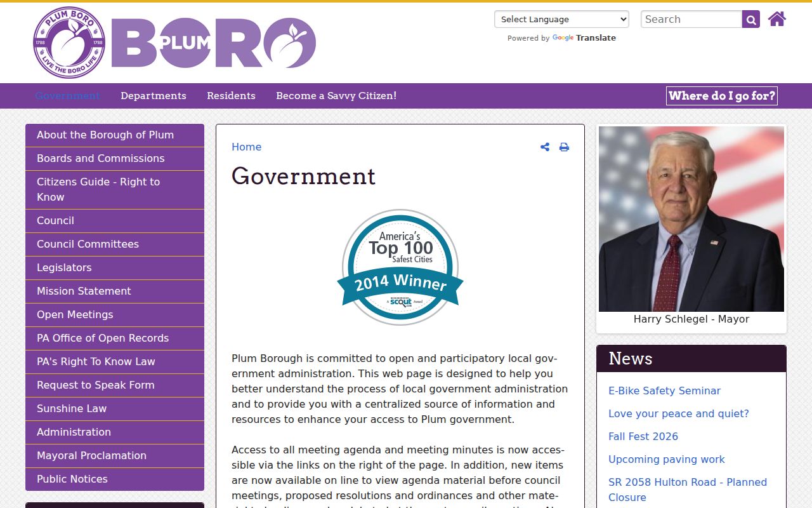Click the Government page heading
The image size is (812, 508).
click(304, 177)
